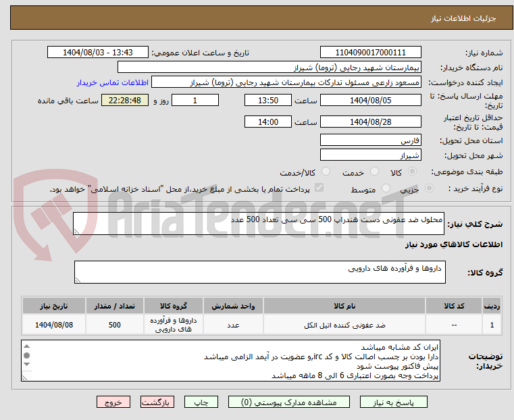Screen dimensions: 514x420
Task: Click the date cell 1404/08/08
Action: point(54,325)
